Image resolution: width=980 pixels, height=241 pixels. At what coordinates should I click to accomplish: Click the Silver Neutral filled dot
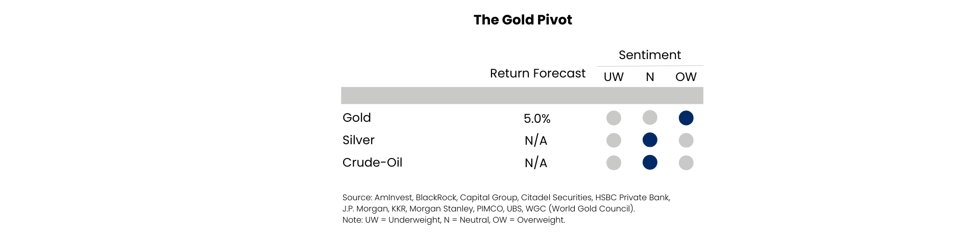tap(650, 140)
